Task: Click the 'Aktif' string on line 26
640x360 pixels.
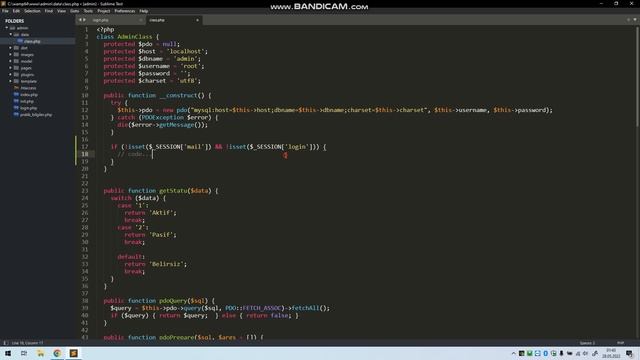Action: [161, 213]
